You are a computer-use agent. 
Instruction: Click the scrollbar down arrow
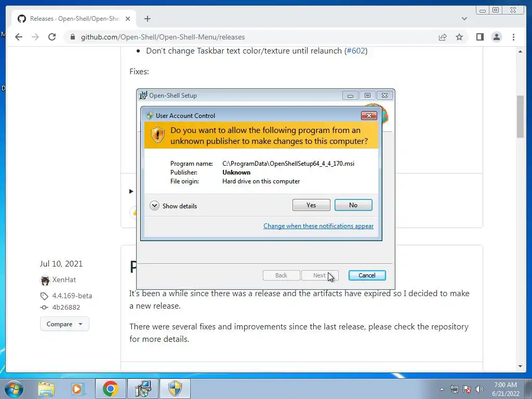point(520,366)
